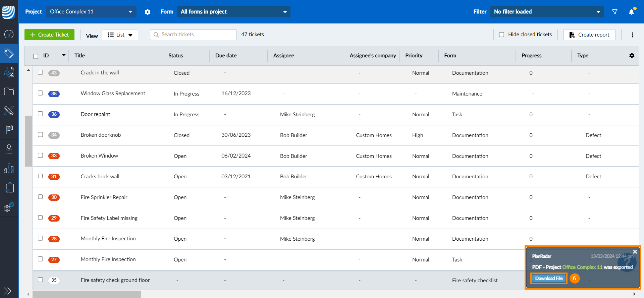The height and width of the screenshot is (298, 644).
Task: Open table column settings gear
Action: coord(632,56)
